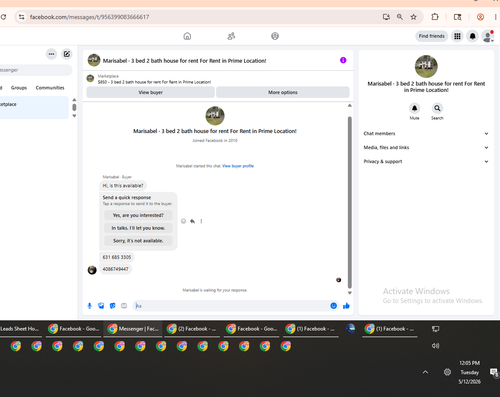Click the listing image in details panel
The image size is (500, 397).
point(426,66)
